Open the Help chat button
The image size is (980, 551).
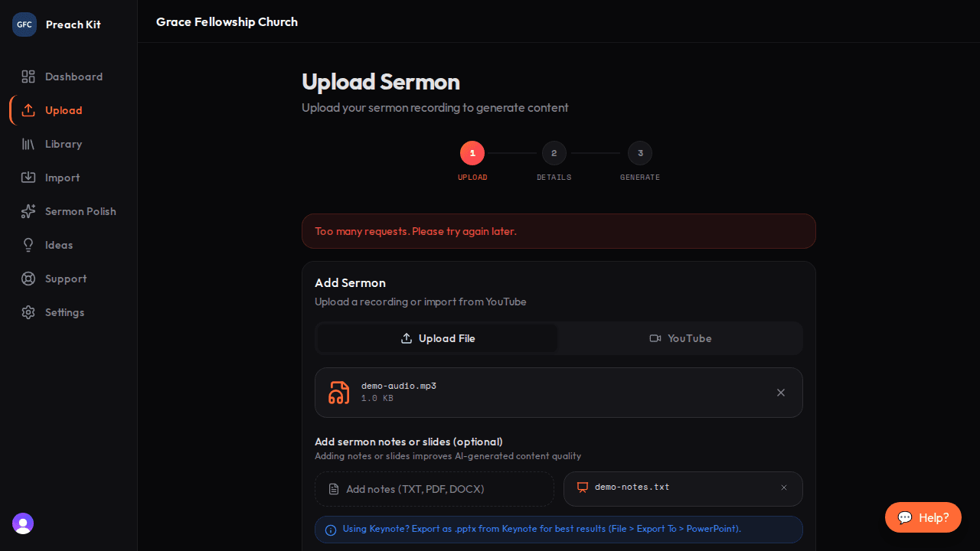[x=923, y=517]
